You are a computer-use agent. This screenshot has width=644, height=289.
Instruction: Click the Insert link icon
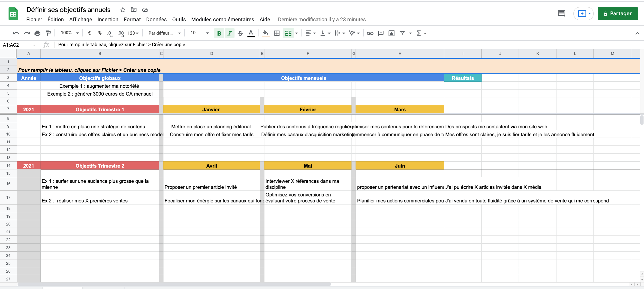[x=370, y=33]
